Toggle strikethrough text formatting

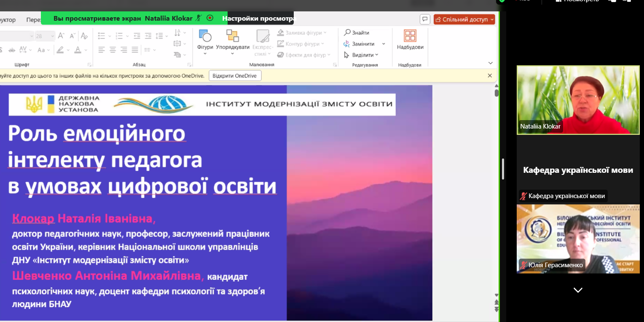11,50
